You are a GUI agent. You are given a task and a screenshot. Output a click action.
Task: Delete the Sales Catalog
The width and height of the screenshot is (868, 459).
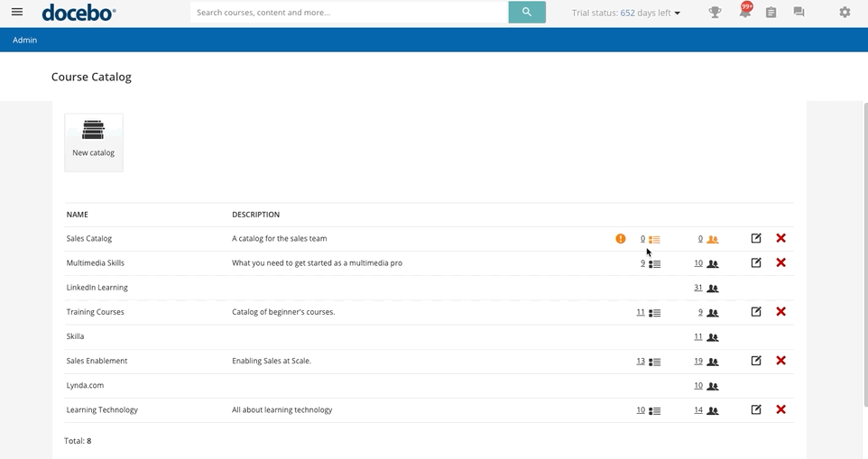click(x=781, y=238)
